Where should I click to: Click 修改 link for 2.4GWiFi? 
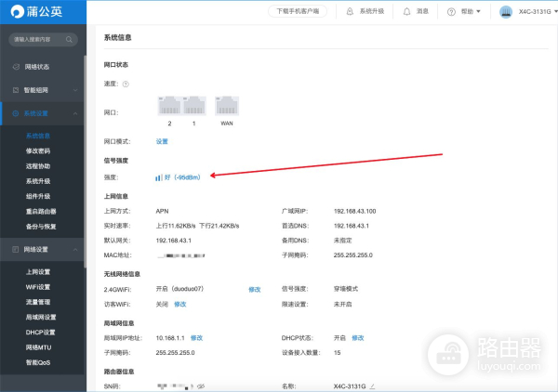point(255,290)
